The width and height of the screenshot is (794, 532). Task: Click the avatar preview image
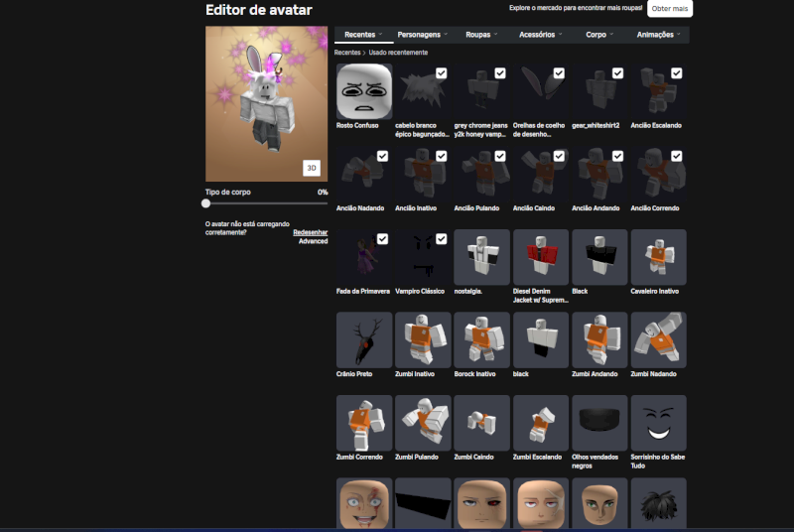coord(266,104)
